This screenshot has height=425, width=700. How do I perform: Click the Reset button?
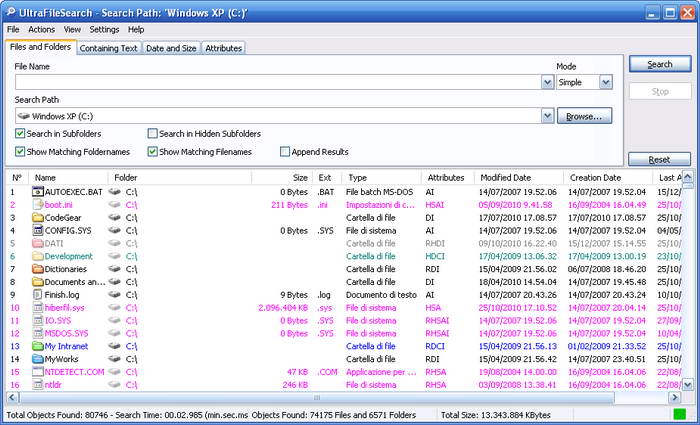coord(659,159)
